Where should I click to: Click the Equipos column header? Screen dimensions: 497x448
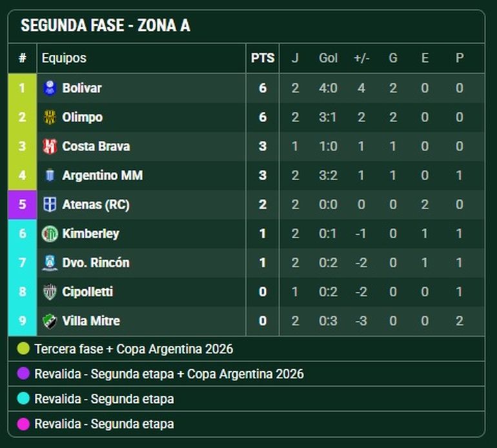(64, 58)
